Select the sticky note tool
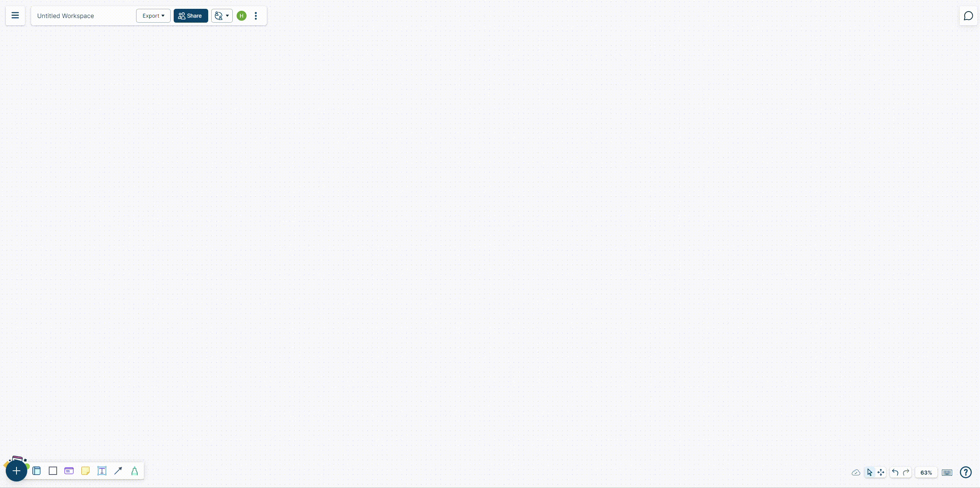Image resolution: width=980 pixels, height=488 pixels. [x=86, y=470]
